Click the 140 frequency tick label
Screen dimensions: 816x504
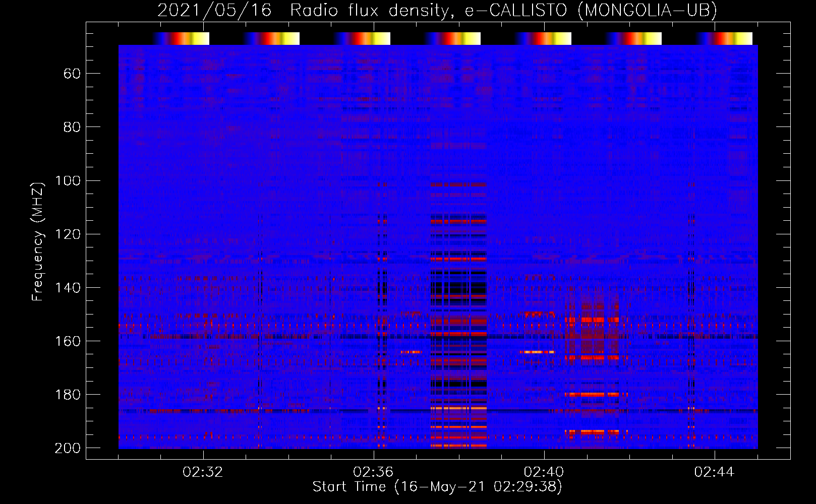68,288
